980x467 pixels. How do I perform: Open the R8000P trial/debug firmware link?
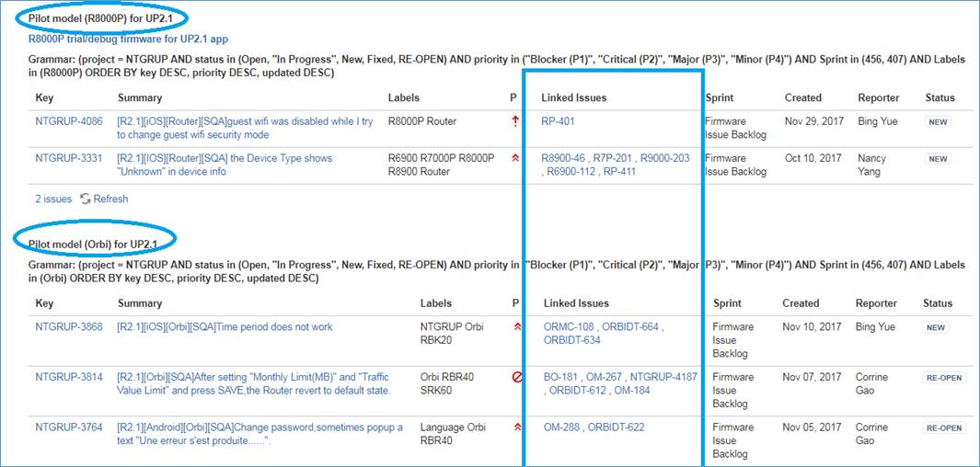[x=128, y=39]
